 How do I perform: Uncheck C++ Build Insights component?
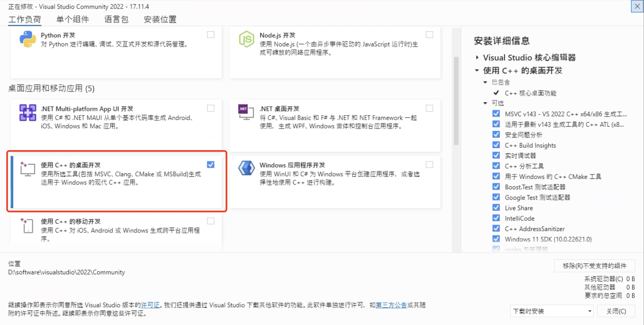tap(496, 145)
